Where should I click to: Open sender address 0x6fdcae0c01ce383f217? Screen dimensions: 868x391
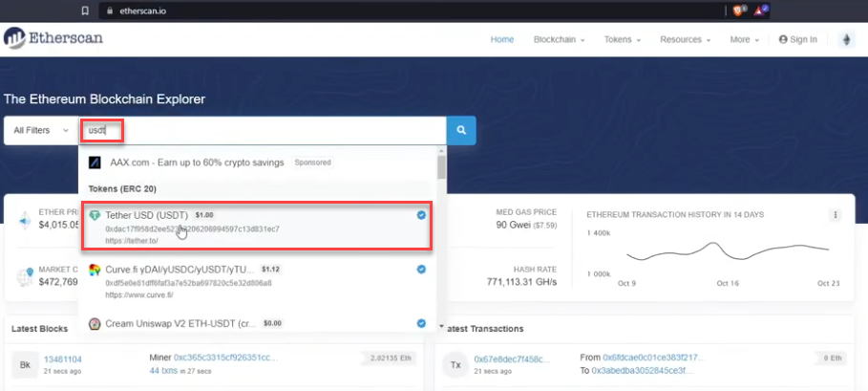tap(654, 358)
